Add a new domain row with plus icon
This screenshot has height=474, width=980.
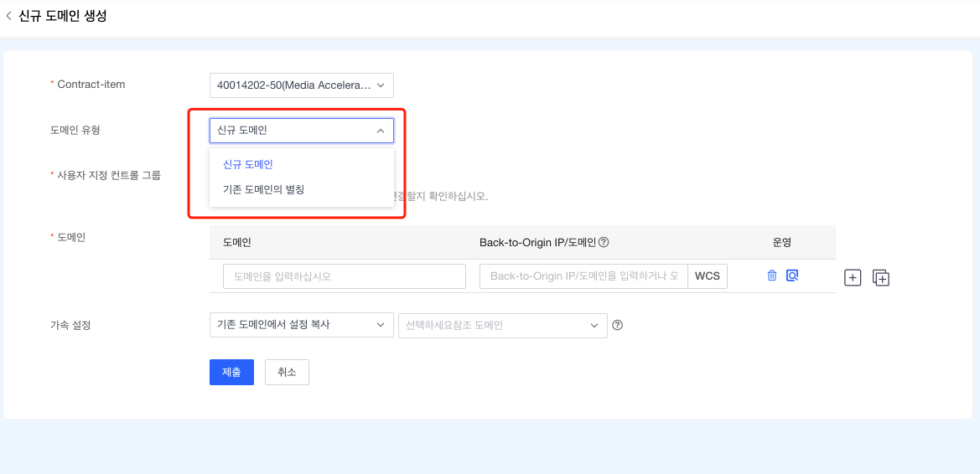853,278
